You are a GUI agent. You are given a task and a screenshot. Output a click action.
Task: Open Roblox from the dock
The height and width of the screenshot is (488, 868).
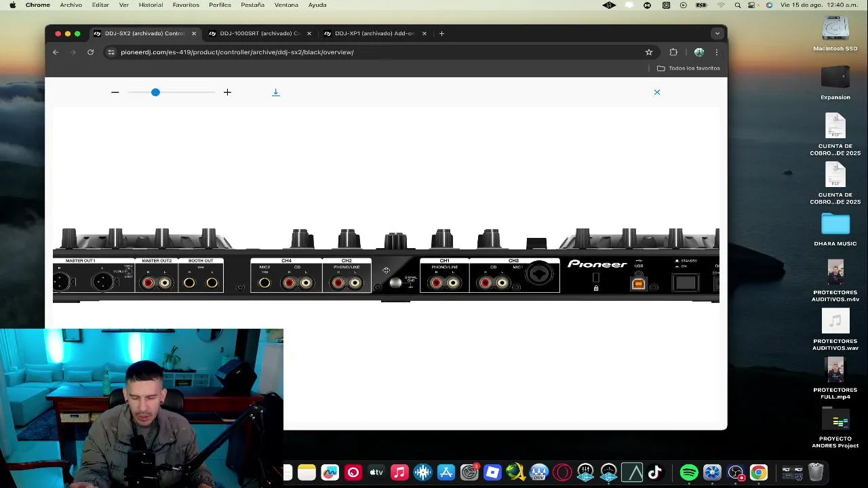click(x=492, y=472)
